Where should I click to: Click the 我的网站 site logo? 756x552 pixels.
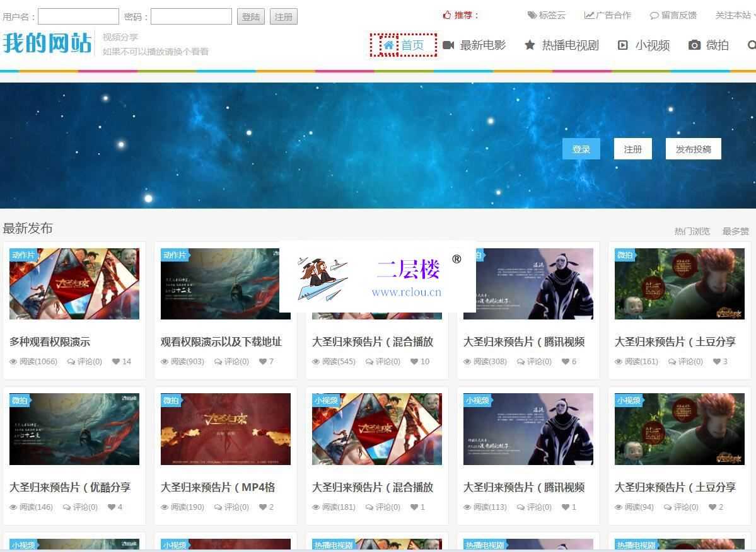[47, 43]
